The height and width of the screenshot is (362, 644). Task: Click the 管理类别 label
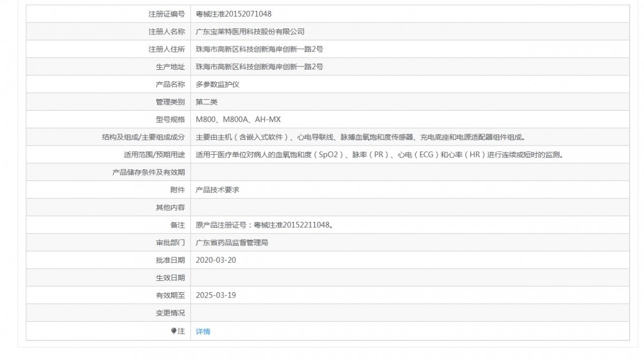(170, 102)
